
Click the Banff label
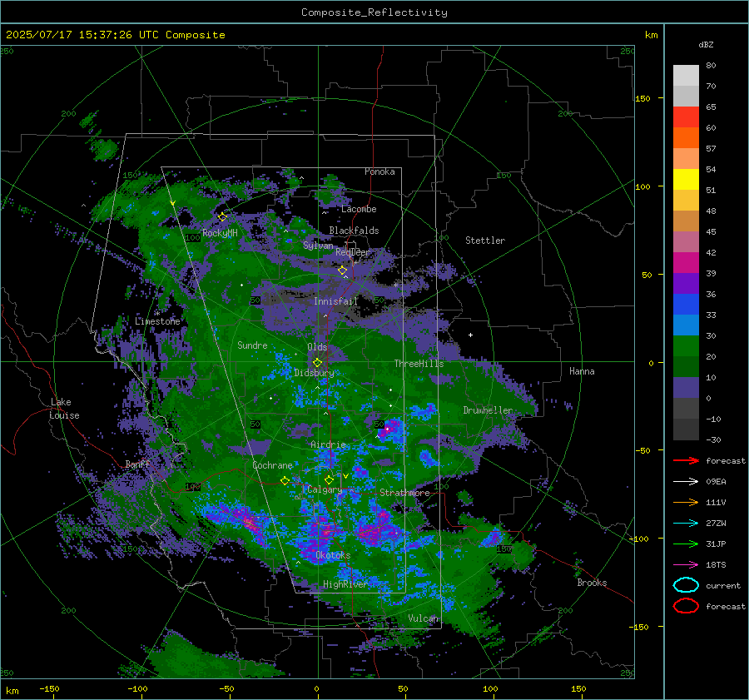(138, 464)
